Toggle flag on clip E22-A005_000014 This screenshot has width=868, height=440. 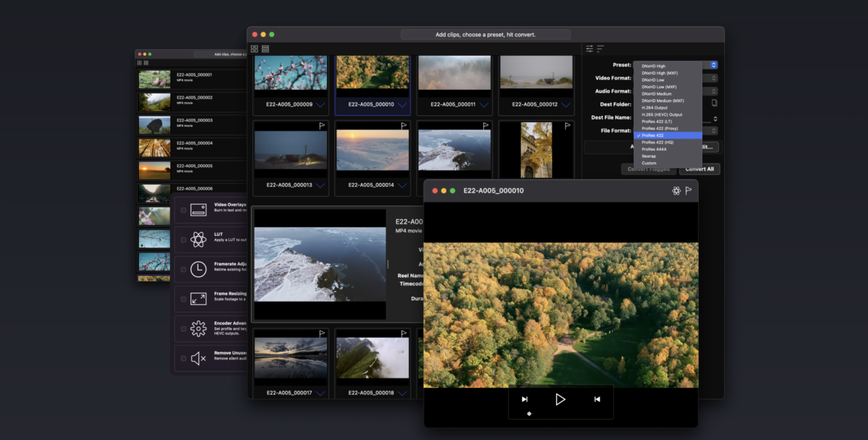(x=404, y=126)
